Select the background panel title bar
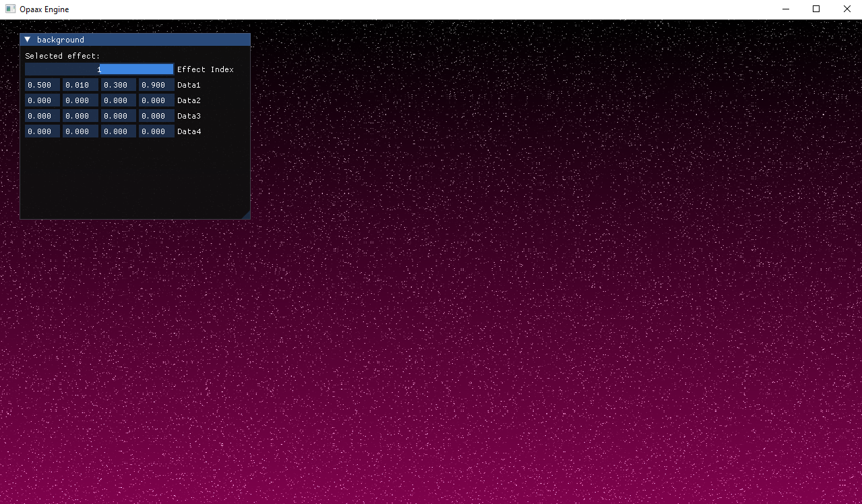 point(135,40)
